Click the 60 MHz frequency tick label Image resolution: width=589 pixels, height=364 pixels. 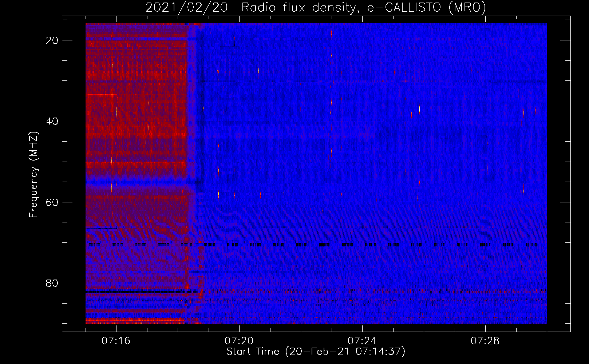coord(52,202)
